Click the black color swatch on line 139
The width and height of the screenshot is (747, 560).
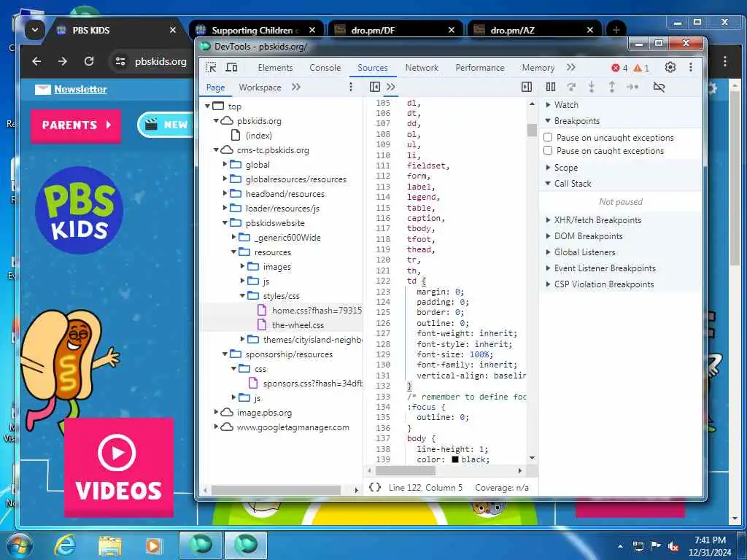[x=455, y=459]
